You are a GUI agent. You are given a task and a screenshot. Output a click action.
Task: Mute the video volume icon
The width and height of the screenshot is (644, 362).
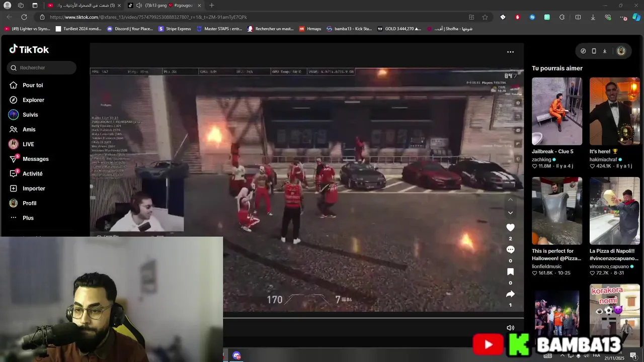click(510, 328)
